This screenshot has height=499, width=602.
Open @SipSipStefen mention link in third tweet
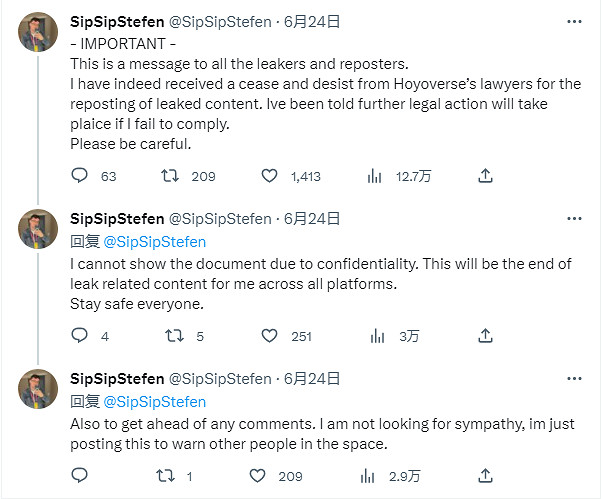(x=155, y=401)
